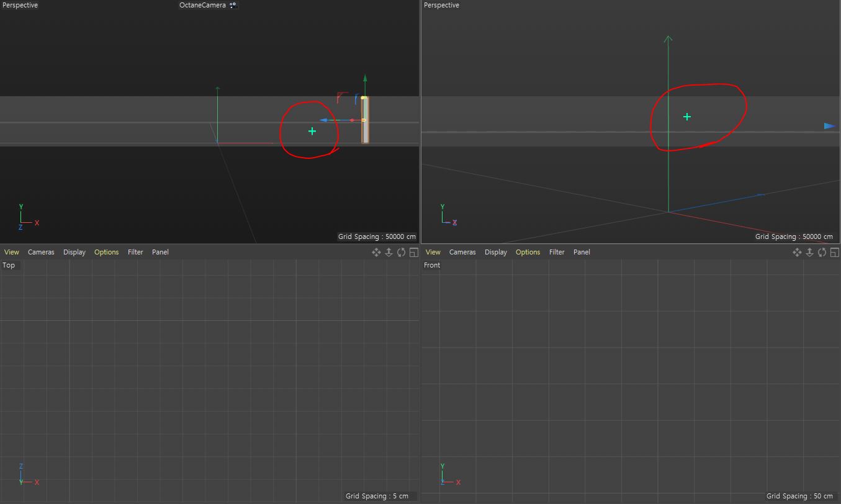Click the green Y-axis arrow of selected object
This screenshot has width=841, height=504.
[365, 79]
